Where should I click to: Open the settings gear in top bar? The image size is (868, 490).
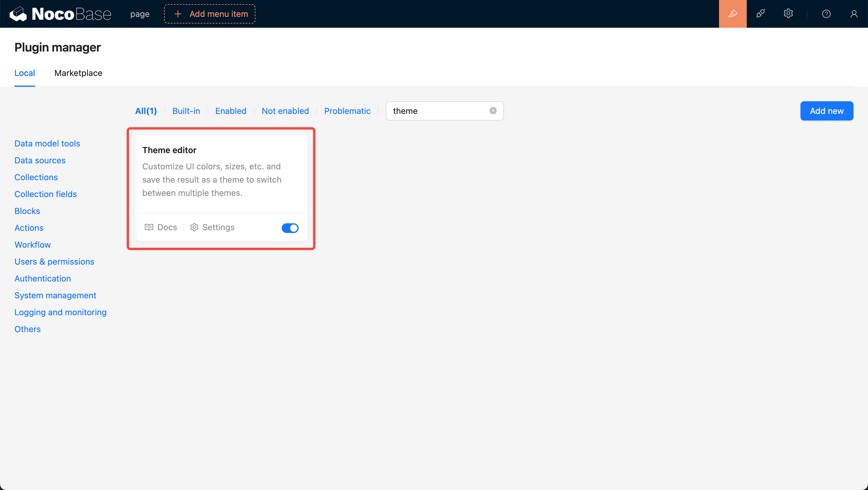[788, 14]
